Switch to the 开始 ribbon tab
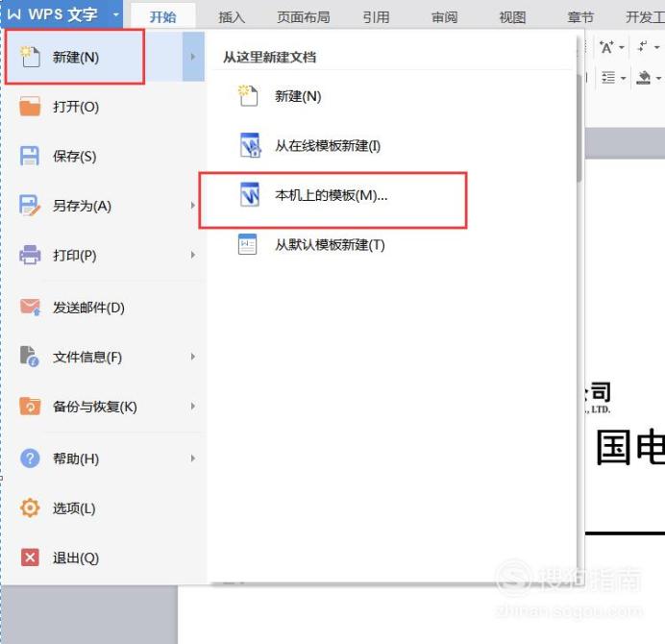The height and width of the screenshot is (644, 665). (x=162, y=17)
